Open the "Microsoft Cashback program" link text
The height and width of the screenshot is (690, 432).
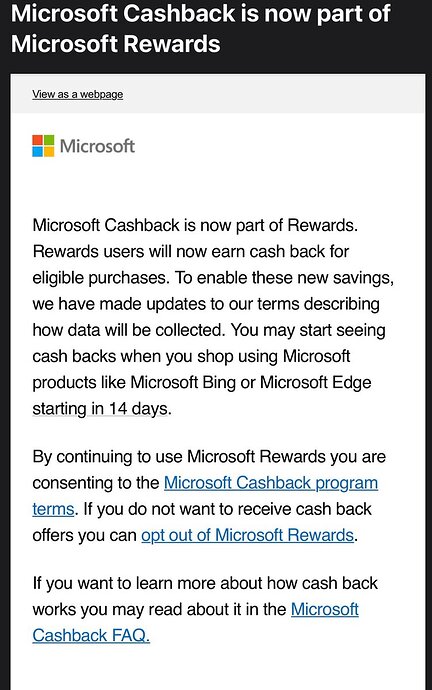271,483
